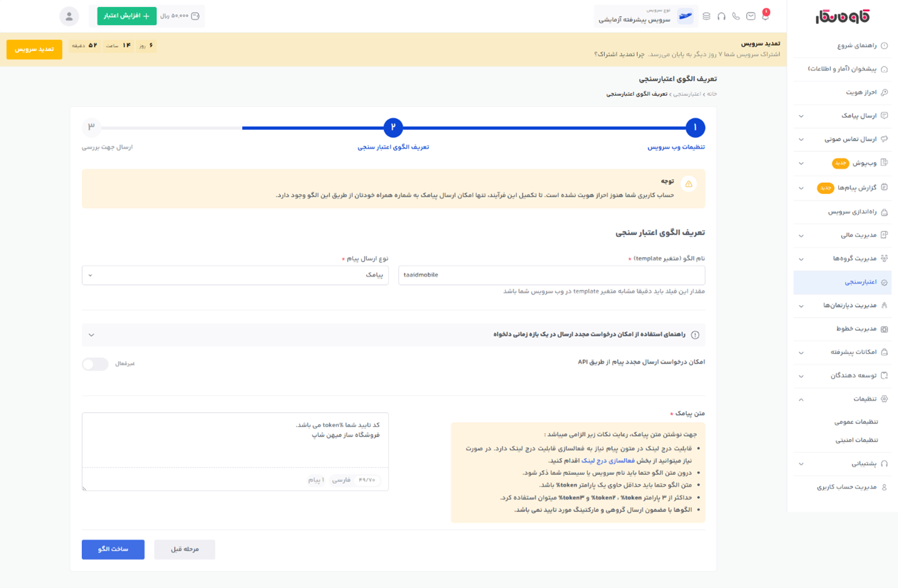Screen dimensions: 898x588
Task: Click the ساخت الگو button
Action: 113,550
